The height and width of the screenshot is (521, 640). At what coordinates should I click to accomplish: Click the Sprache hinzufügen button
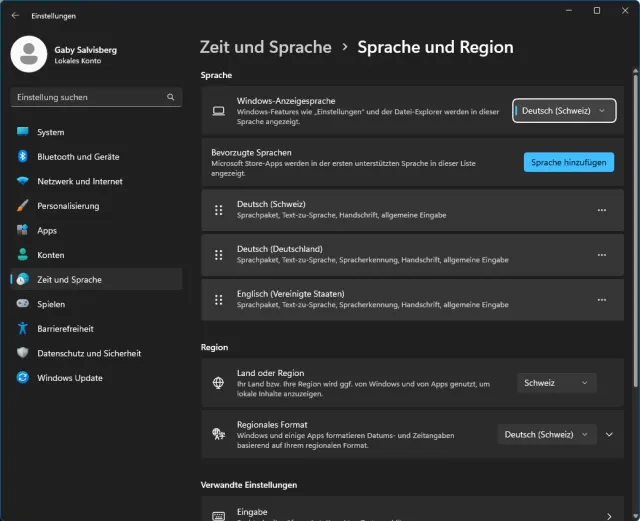568,162
